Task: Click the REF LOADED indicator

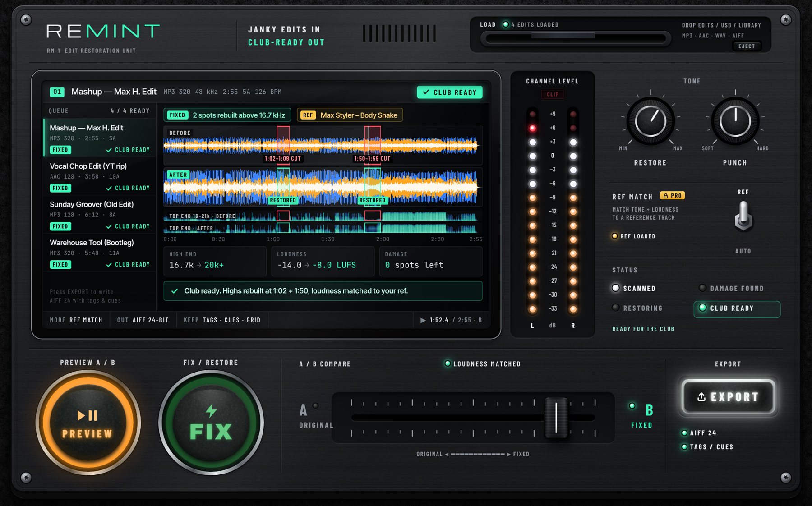Action: (x=634, y=236)
